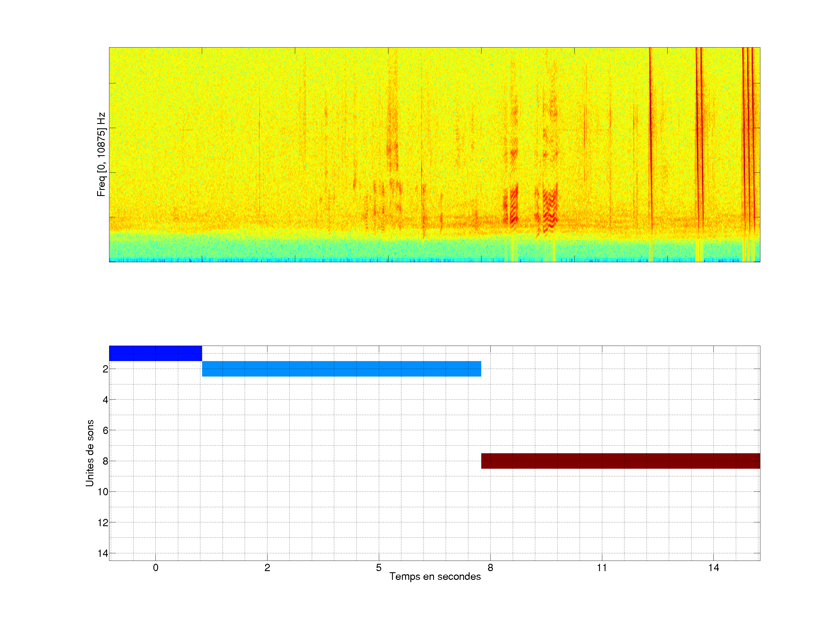Click the dark red bar at sound unit 8

(x=620, y=461)
